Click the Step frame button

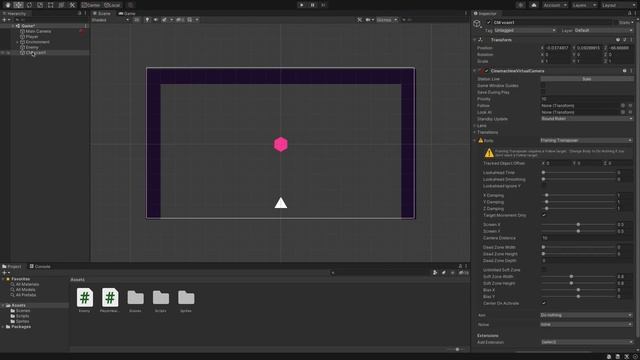point(323,5)
